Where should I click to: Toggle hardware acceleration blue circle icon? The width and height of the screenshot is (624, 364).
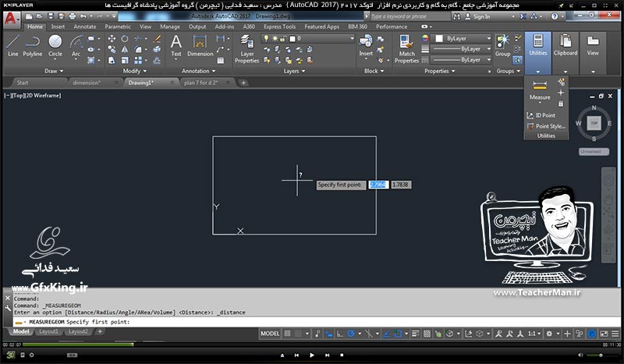(592, 334)
